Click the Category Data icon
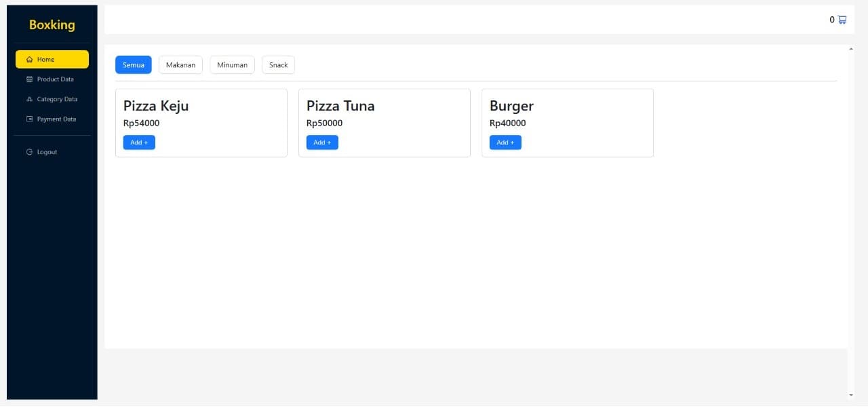Viewport: 868px width, 407px height. click(29, 99)
